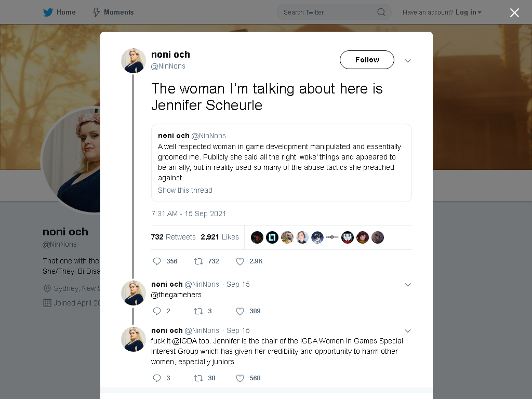Like the @thegamehers reply with 309
The image size is (532, 399).
248,311
